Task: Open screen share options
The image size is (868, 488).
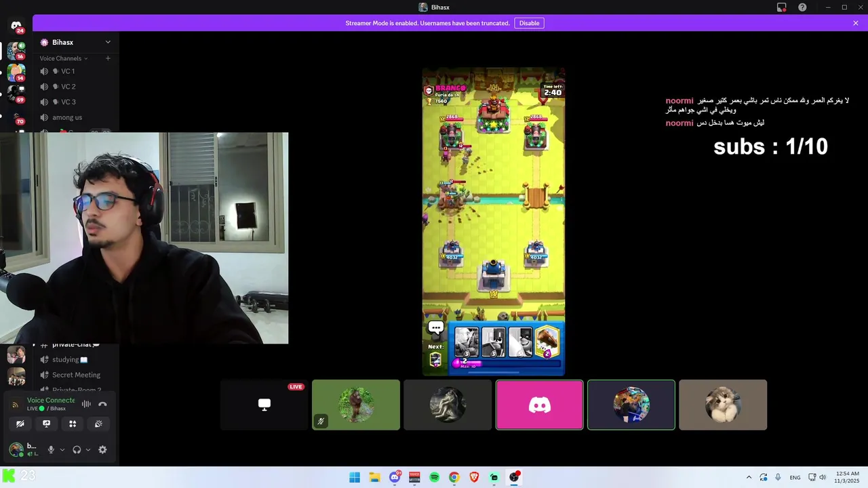Action: click(46, 424)
